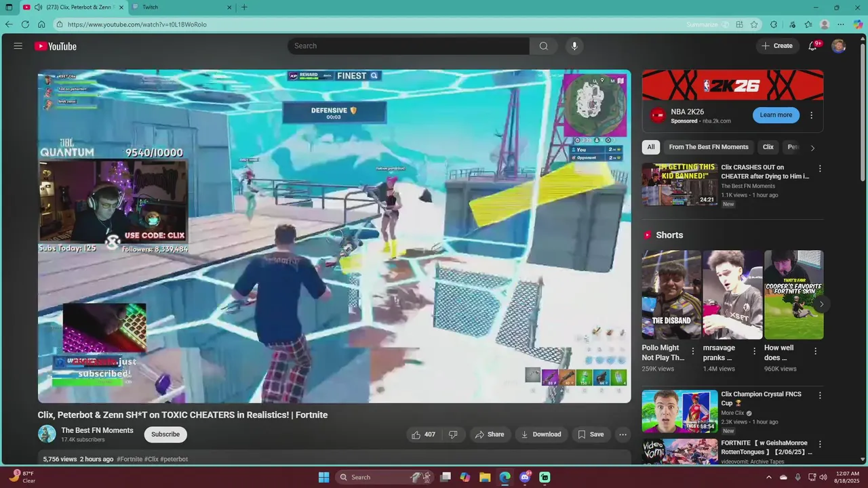The width and height of the screenshot is (868, 488).
Task: Open Discord from the taskbar
Action: [525, 477]
